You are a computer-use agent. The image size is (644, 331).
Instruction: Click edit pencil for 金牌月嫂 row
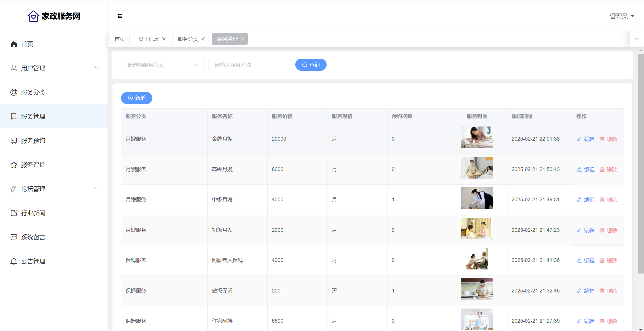[x=579, y=139]
